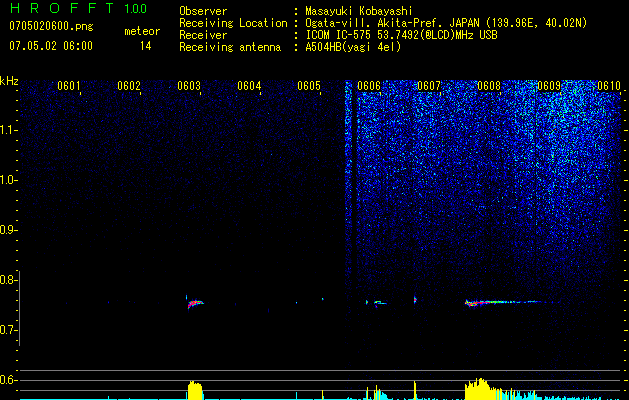Click the 1.1 kHz axis label
This screenshot has width=629, height=400.
click(8, 130)
